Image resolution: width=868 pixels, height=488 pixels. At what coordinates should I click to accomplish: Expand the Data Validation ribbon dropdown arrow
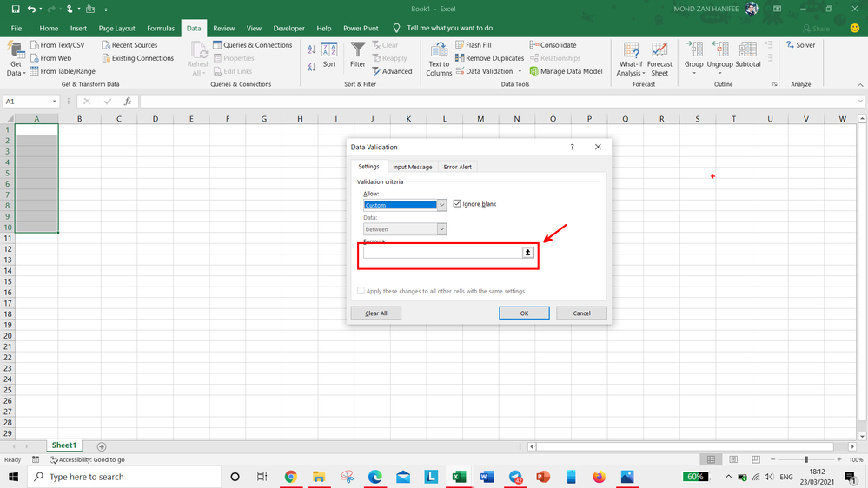(x=520, y=71)
